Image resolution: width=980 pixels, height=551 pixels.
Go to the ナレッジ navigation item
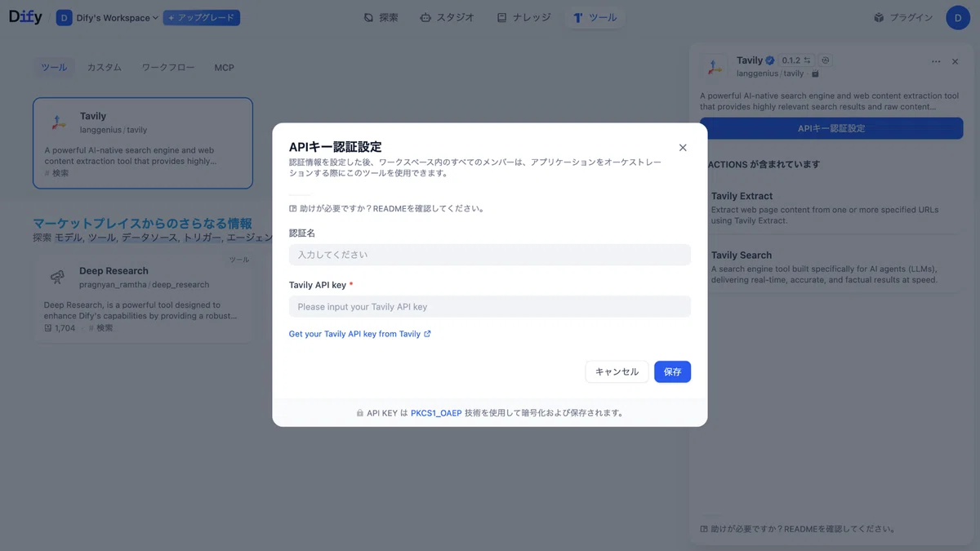pyautogui.click(x=523, y=17)
